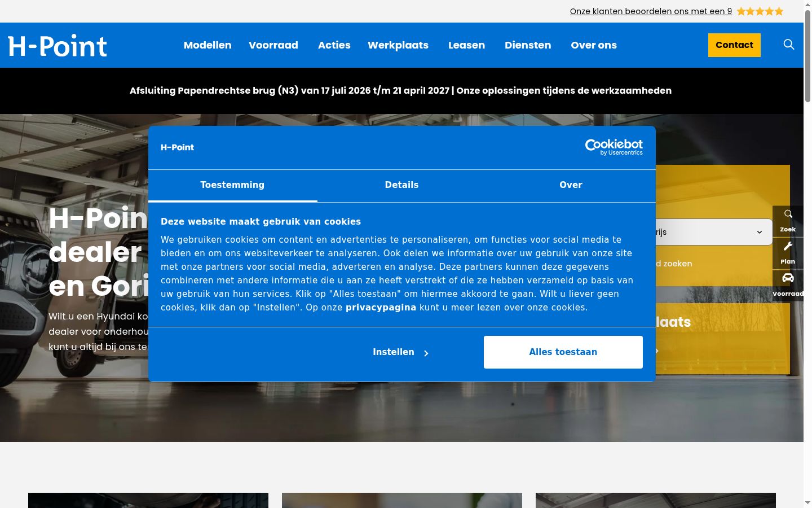Click the first card thumbnail at bottom left

pos(148,500)
